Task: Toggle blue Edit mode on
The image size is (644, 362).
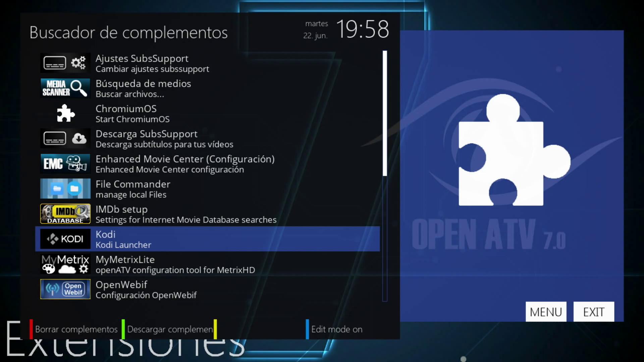Action: [336, 329]
